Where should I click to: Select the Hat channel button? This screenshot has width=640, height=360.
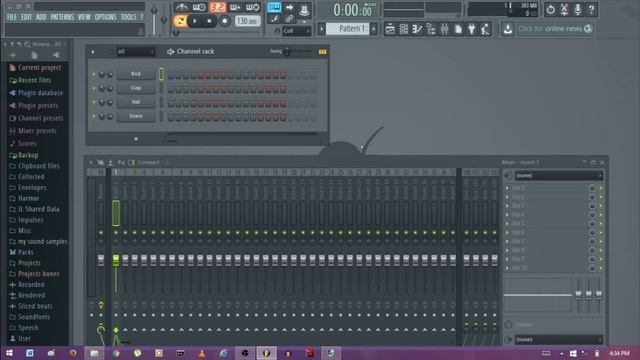136,102
